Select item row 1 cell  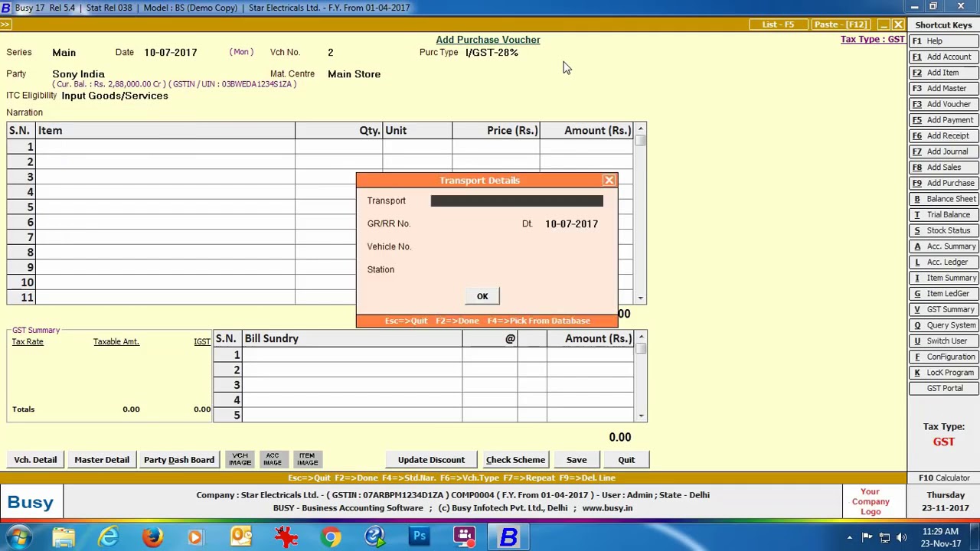coord(165,146)
